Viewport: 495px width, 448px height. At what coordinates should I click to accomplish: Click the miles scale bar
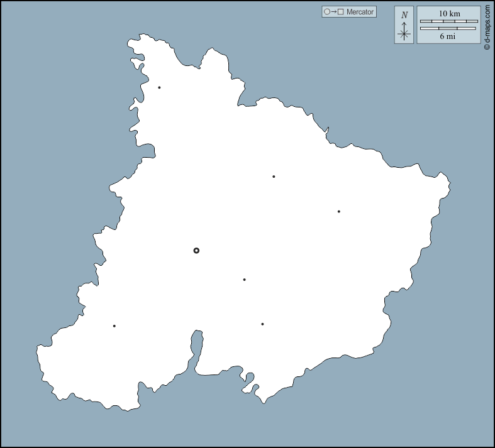click(x=448, y=28)
